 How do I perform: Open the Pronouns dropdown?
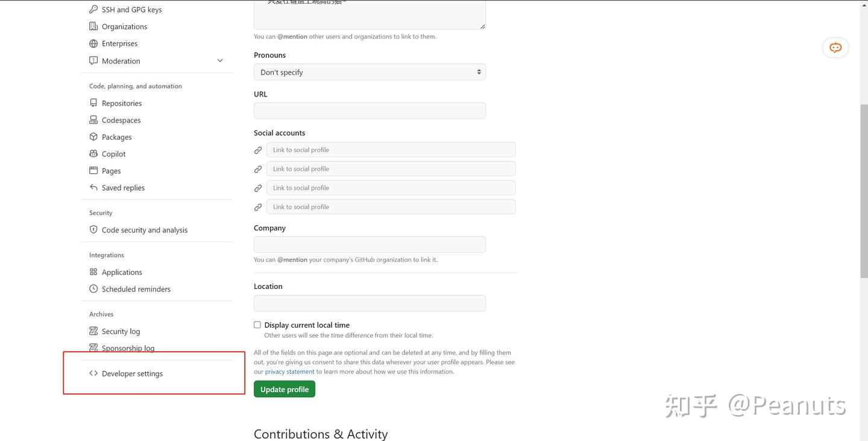pos(369,71)
